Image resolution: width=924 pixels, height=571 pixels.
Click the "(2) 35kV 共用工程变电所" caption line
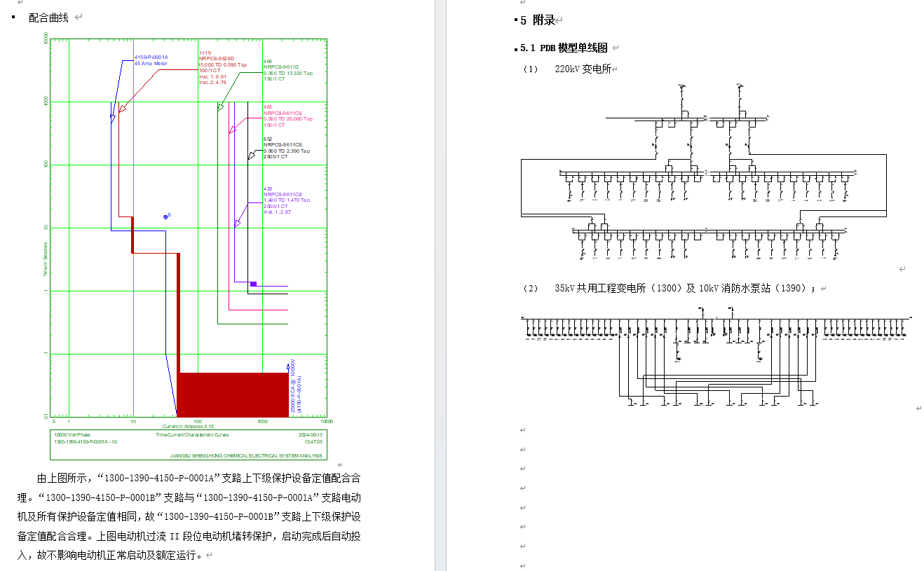669,288
